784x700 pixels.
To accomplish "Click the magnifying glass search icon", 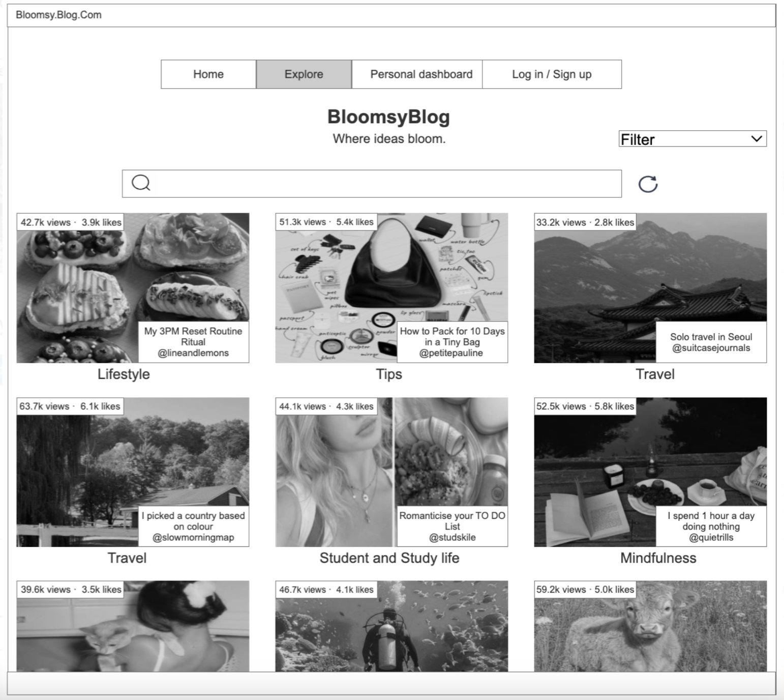I will 141,183.
